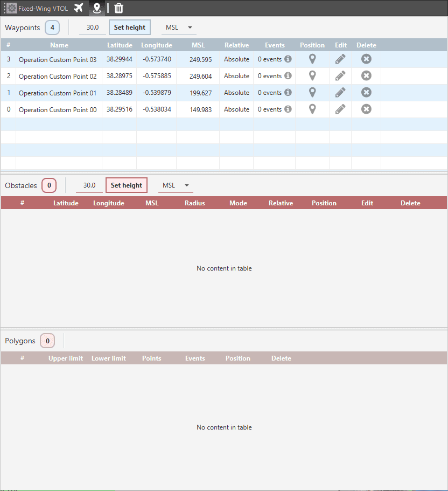Delete Operation Custom Point 02

tap(366, 76)
